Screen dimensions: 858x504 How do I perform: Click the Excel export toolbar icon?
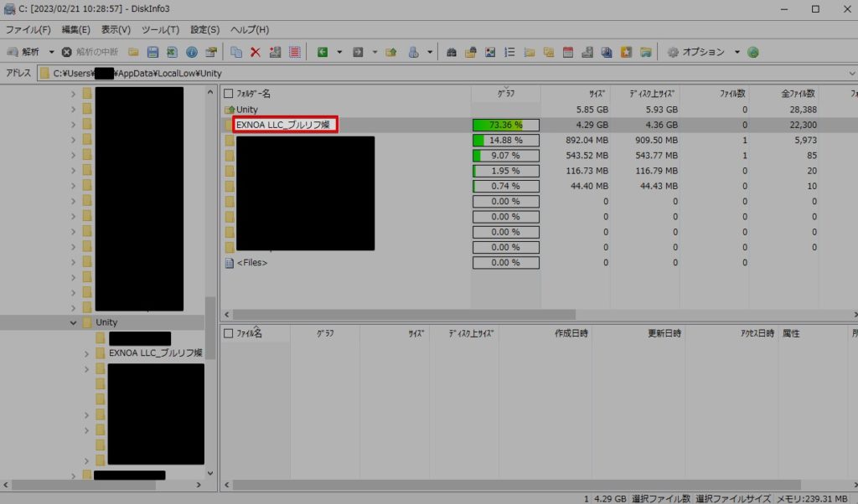click(172, 52)
